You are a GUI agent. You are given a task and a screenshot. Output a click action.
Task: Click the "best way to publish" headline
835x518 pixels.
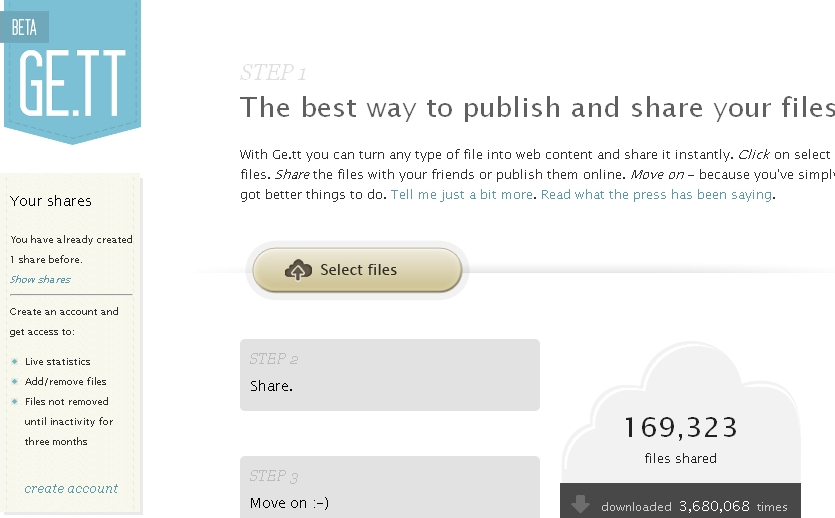click(x=536, y=108)
